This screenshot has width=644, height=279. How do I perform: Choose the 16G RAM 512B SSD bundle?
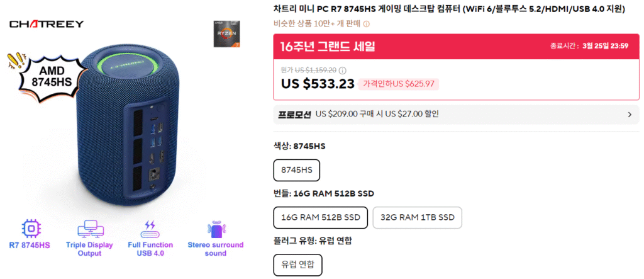point(321,217)
